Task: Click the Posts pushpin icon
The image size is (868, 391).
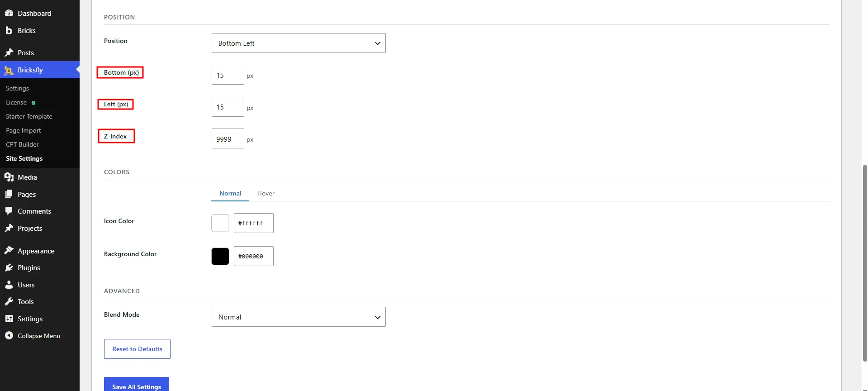Action: [9, 52]
